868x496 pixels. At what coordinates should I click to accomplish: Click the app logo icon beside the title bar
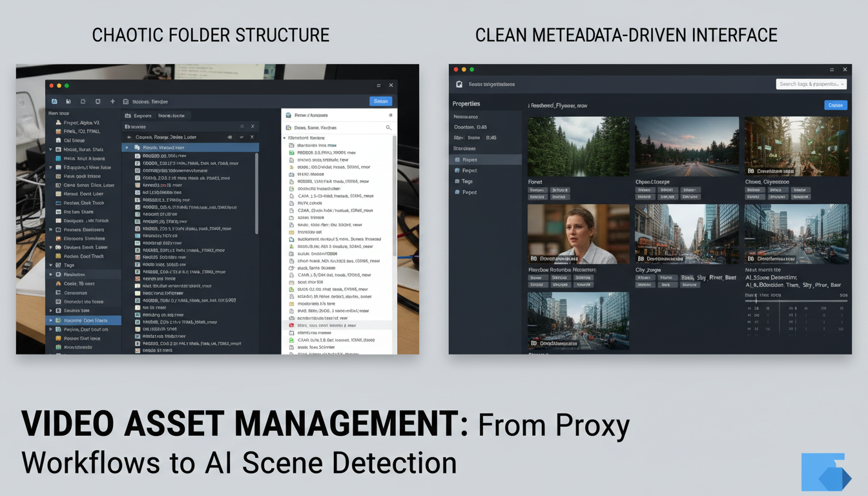coord(458,84)
